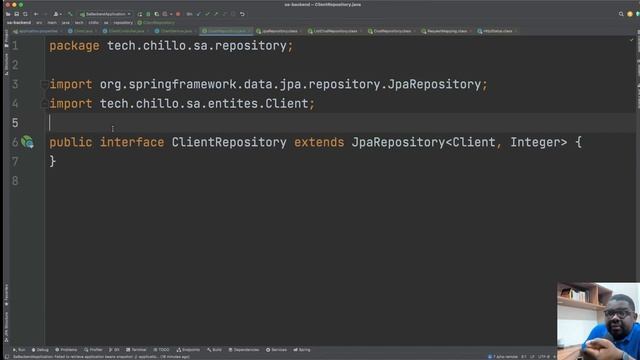This screenshot has height=360, width=640.
Task: Open the Run tool window
Action: (19, 350)
